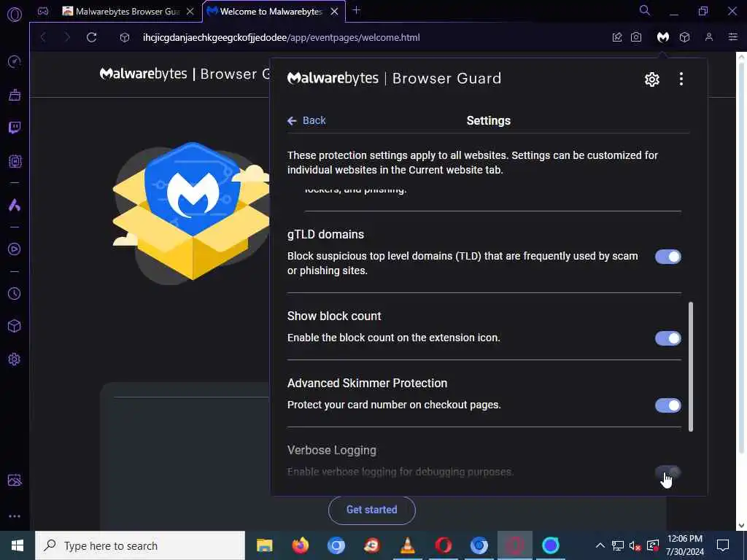
Task: Open a new tab with plus button
Action: point(356,10)
